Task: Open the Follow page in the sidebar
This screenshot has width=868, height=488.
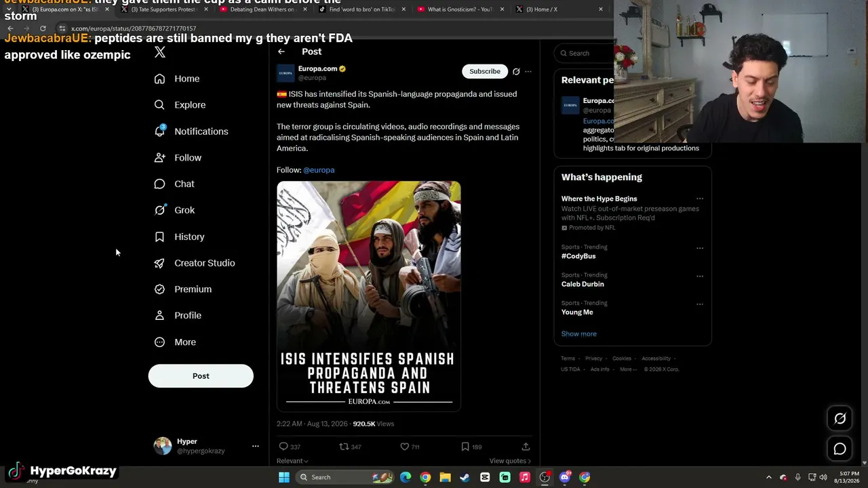Action: pos(178,158)
